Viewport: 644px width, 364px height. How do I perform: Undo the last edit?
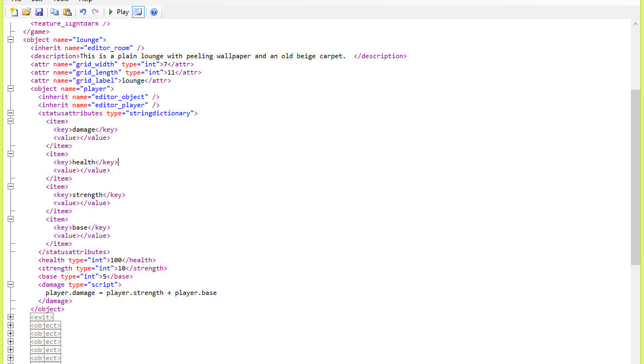[83, 12]
